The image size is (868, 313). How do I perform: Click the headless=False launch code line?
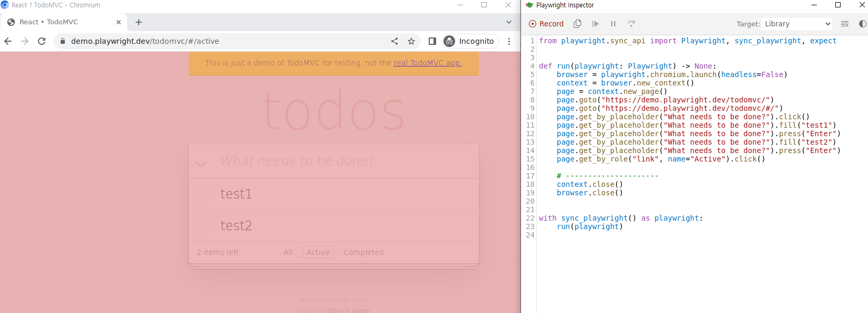(672, 74)
